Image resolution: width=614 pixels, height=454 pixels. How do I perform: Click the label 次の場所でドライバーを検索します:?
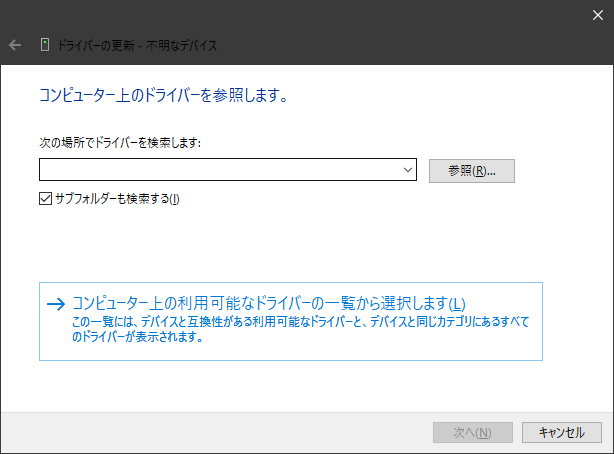tap(120, 143)
